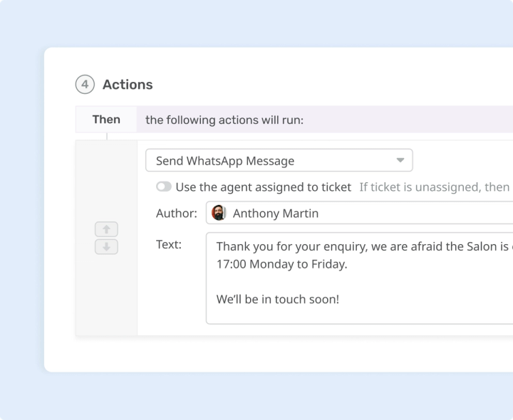Click the Text: field label
Image resolution: width=513 pixels, height=420 pixels.
pyautogui.click(x=169, y=244)
